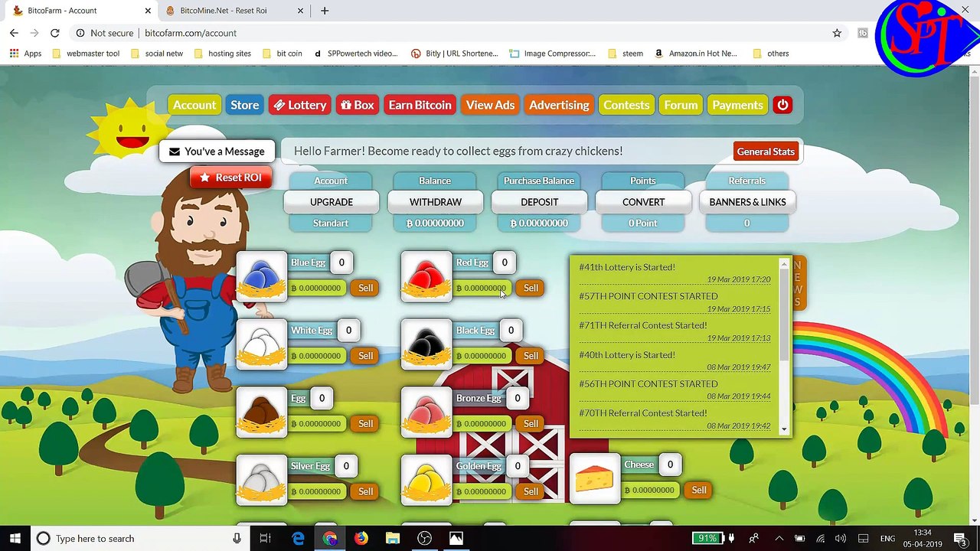The width and height of the screenshot is (980, 551).
Task: Open the You've a Message notification
Action: (217, 152)
